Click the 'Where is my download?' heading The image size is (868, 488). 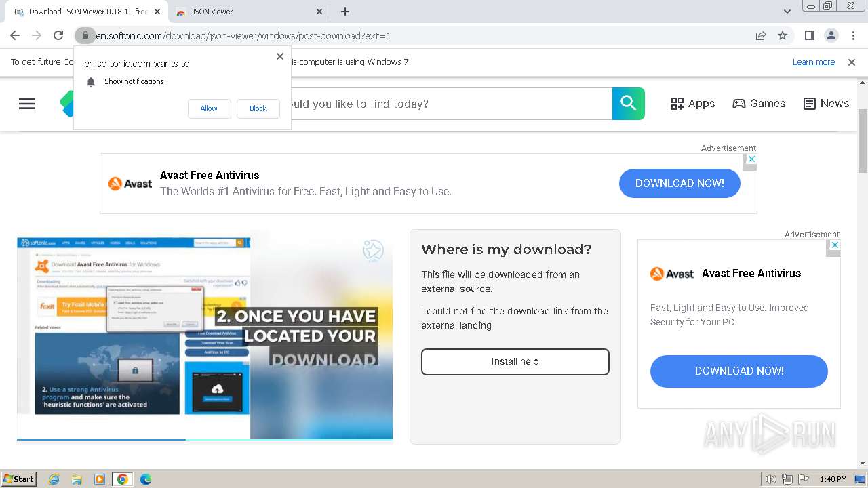(507, 249)
